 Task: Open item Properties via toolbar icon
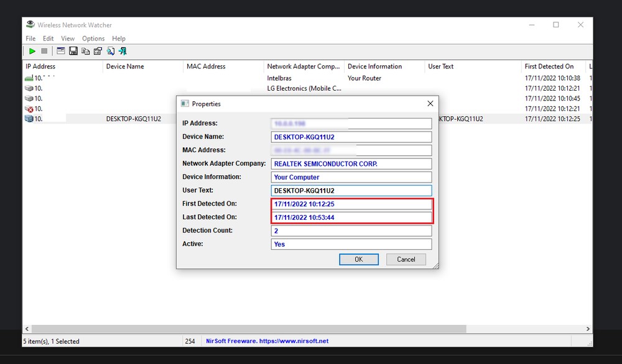98,51
